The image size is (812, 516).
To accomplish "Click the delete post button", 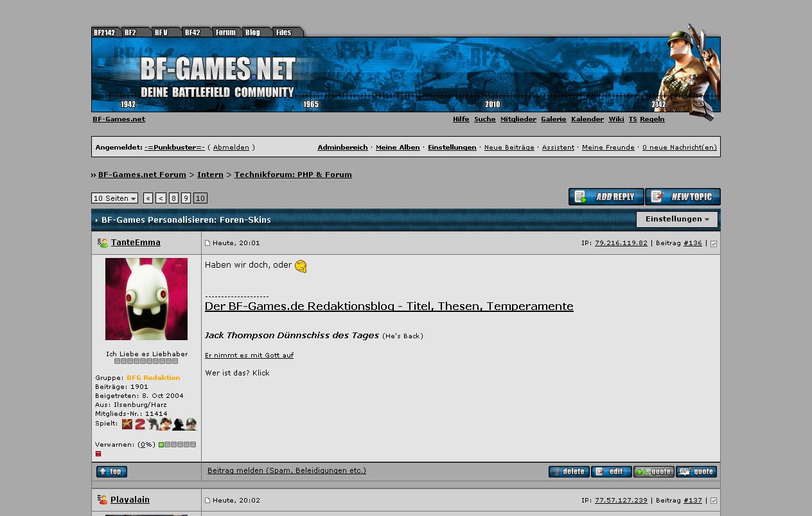I will tap(569, 472).
